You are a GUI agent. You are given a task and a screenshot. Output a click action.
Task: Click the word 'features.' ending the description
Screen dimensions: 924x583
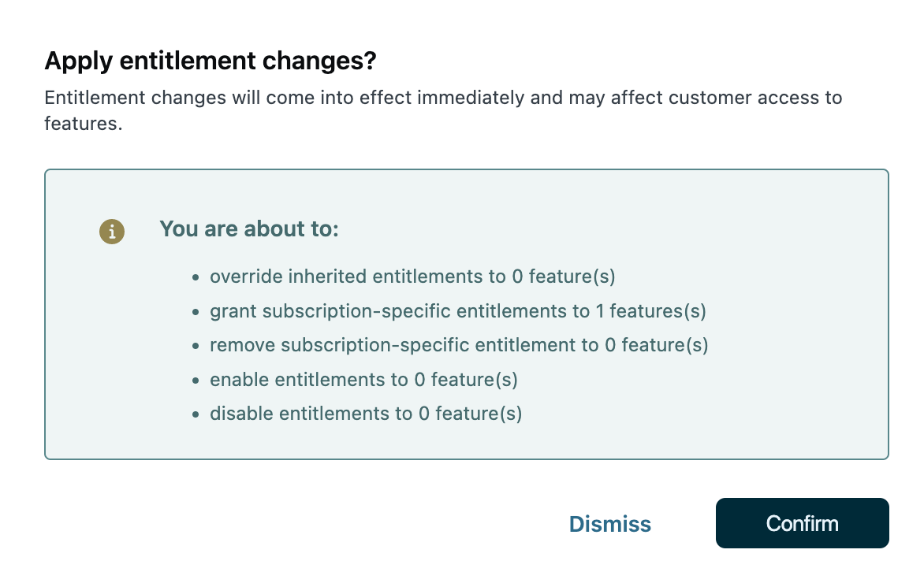[x=84, y=124]
